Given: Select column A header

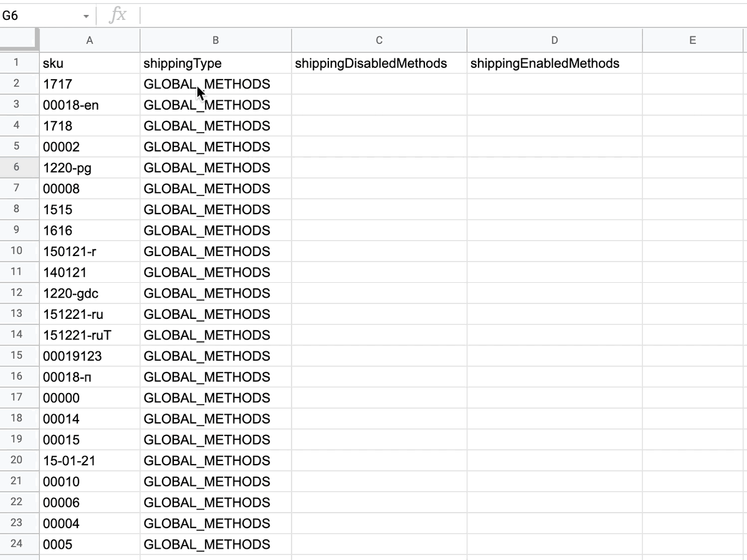Looking at the screenshot, I should (90, 40).
